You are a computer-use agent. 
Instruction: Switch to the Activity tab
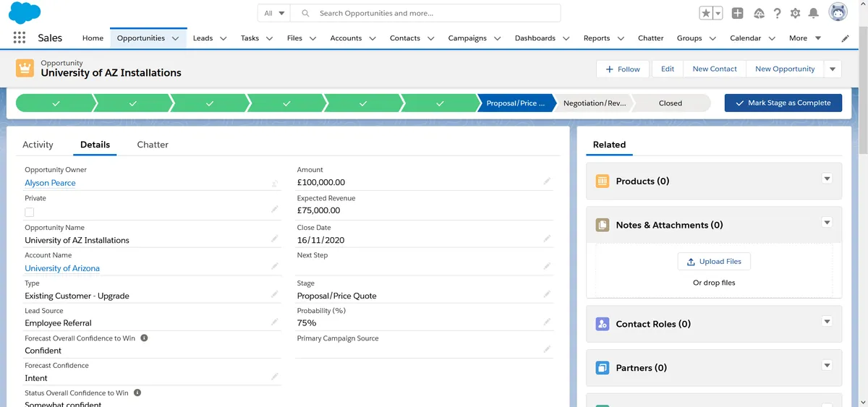point(38,145)
